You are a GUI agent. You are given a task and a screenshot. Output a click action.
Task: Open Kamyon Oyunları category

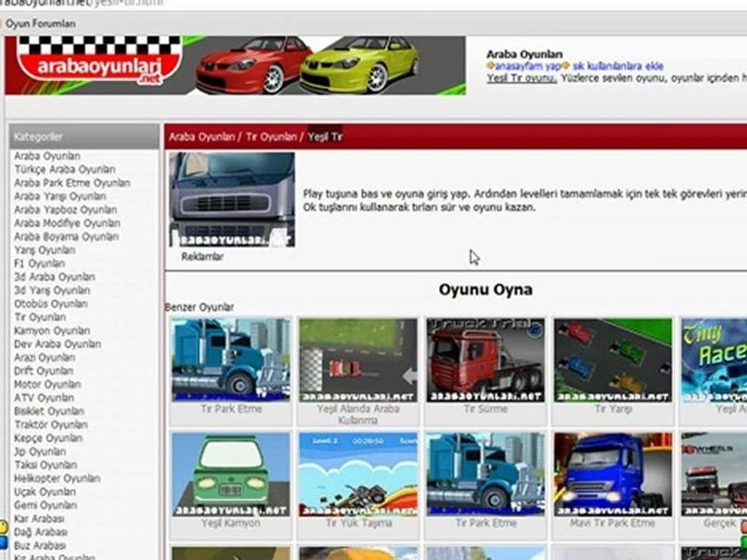tap(52, 331)
